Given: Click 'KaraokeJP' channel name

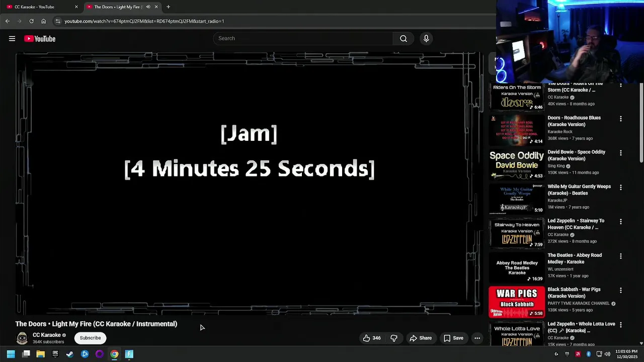Looking at the screenshot, I should click(x=557, y=201).
